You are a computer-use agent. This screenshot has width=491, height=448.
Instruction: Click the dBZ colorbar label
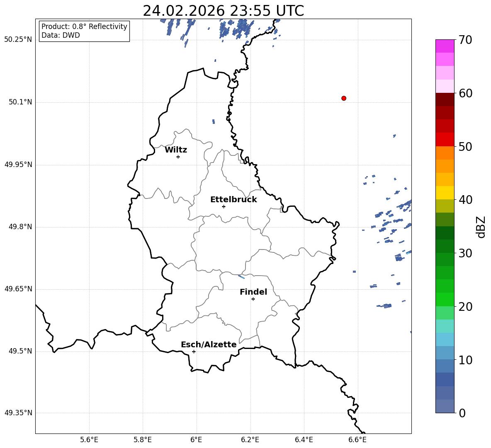[x=481, y=227]
